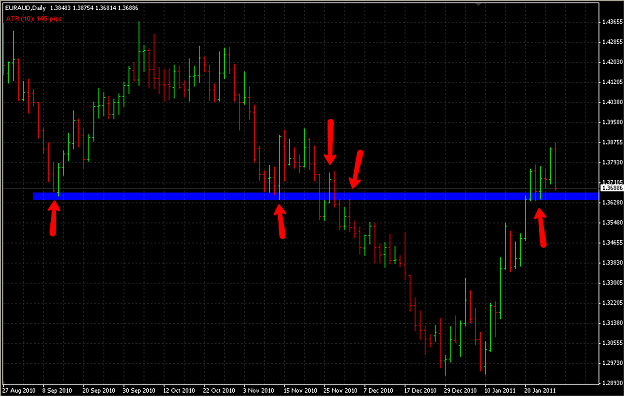This screenshot has height=397, width=625.
Task: Click the 3 Nov 2010 date label
Action: [258, 390]
